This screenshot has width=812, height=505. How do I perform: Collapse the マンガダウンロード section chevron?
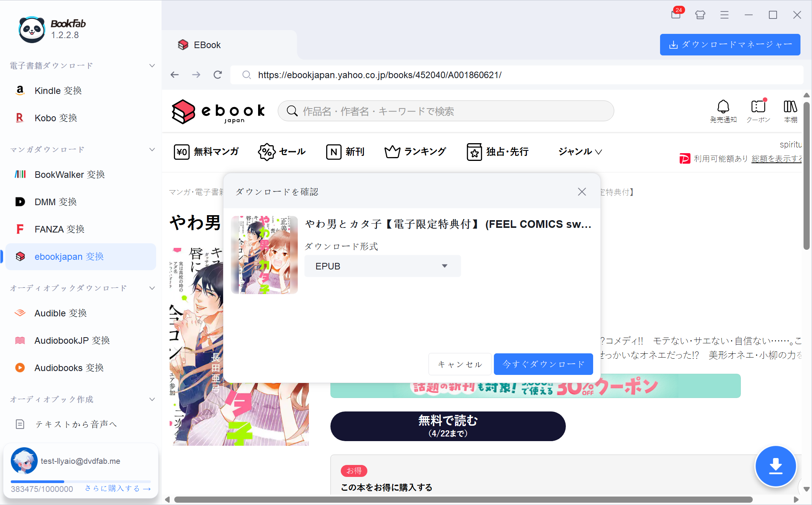tap(152, 149)
